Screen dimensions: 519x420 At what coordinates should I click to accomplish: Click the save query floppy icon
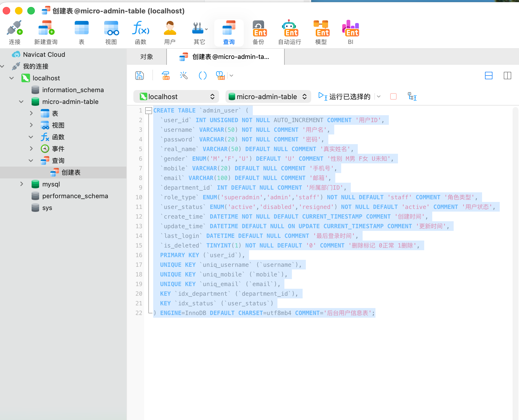[140, 76]
